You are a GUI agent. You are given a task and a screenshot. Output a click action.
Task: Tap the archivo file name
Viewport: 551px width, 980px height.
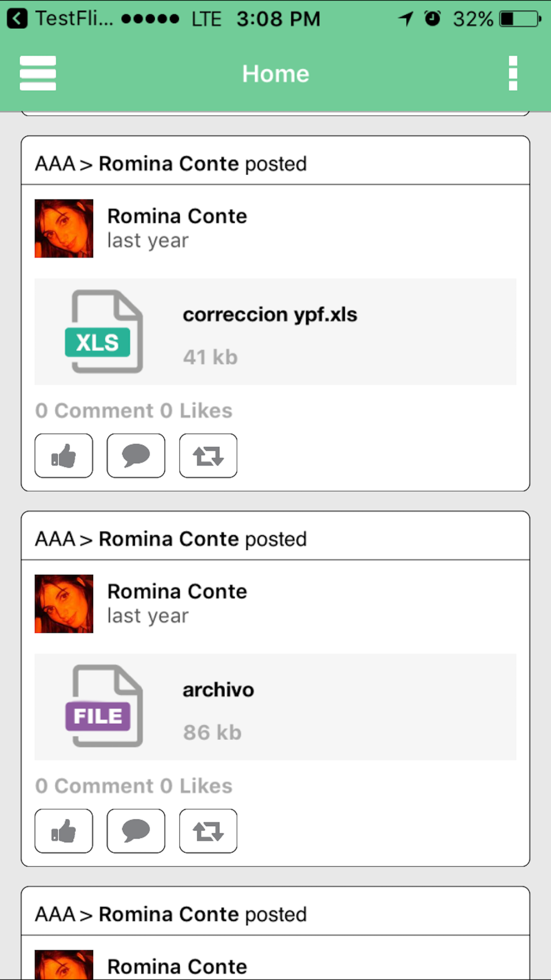pos(218,690)
